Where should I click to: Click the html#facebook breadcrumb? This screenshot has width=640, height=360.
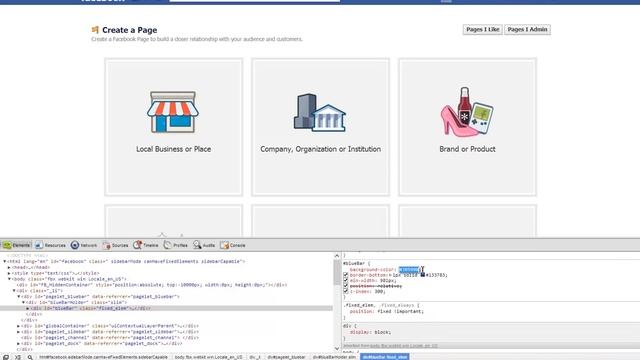coord(103,357)
